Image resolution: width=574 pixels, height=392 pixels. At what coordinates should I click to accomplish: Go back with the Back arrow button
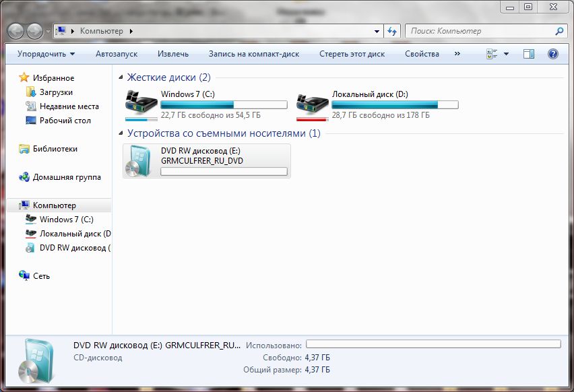[x=15, y=32]
